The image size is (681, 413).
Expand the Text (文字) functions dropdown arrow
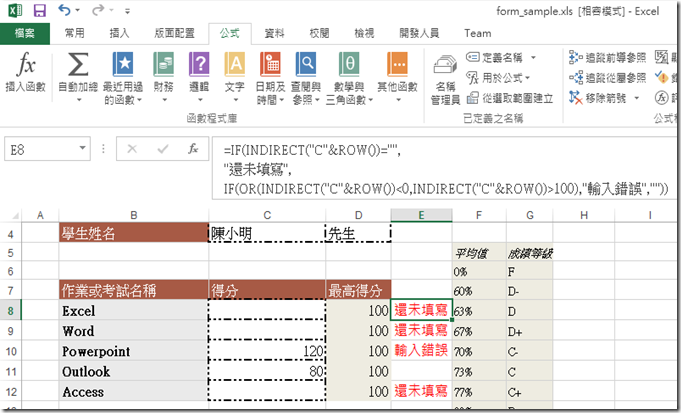[235, 100]
